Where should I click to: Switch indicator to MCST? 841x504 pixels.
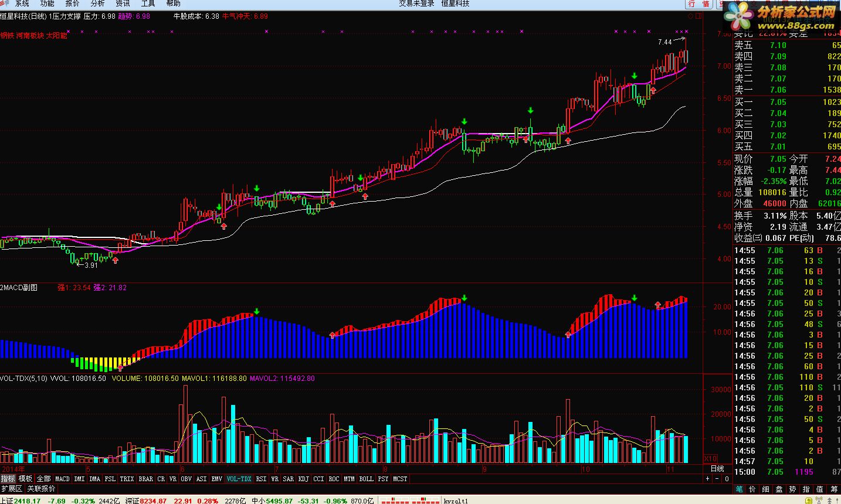(x=400, y=479)
